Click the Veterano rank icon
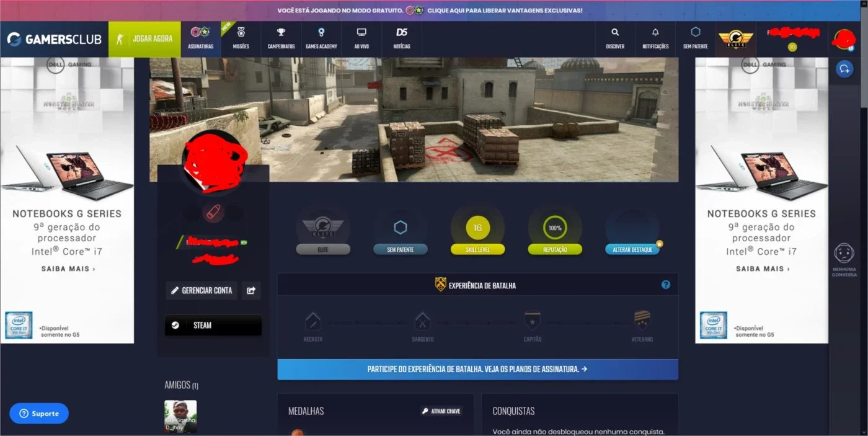This screenshot has height=436, width=868. click(642, 321)
